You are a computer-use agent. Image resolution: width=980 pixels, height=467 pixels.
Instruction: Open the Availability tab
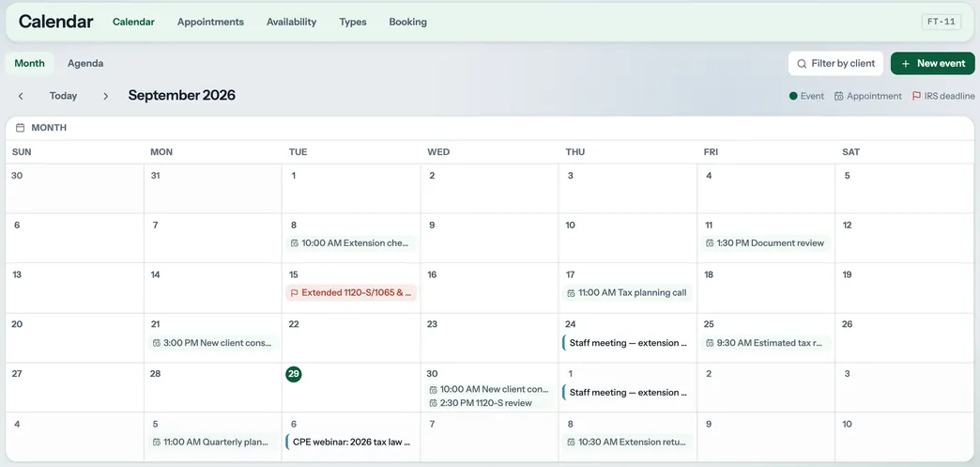point(291,22)
